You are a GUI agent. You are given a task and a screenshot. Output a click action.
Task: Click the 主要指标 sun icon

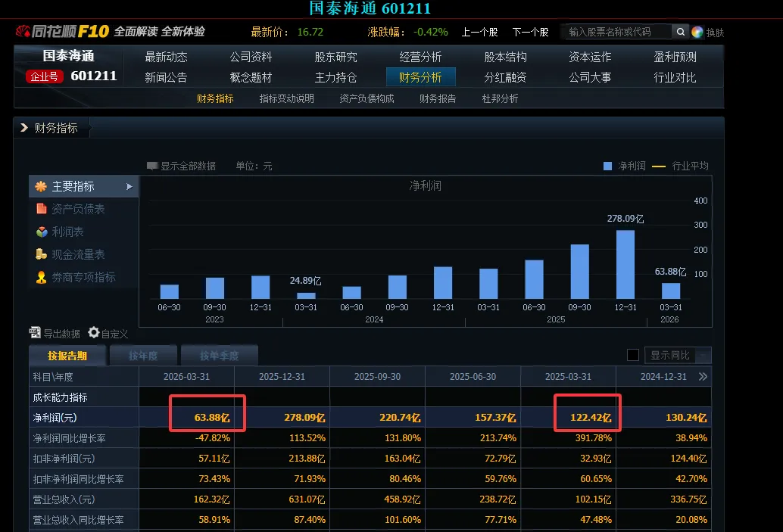pos(41,187)
